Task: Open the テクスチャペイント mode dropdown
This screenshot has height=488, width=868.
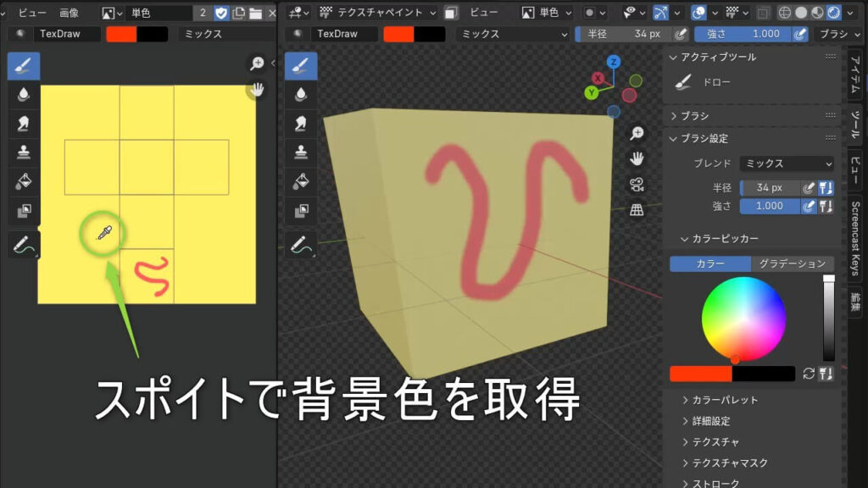Action: (377, 12)
